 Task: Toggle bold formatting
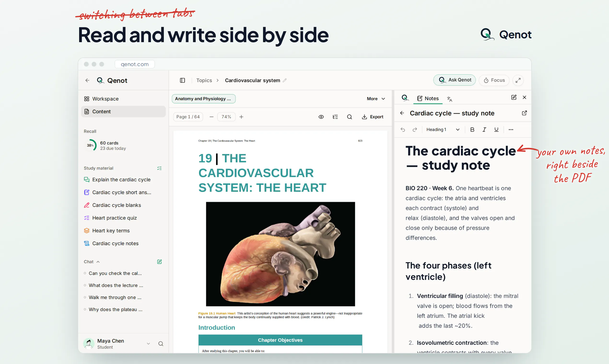(472, 130)
